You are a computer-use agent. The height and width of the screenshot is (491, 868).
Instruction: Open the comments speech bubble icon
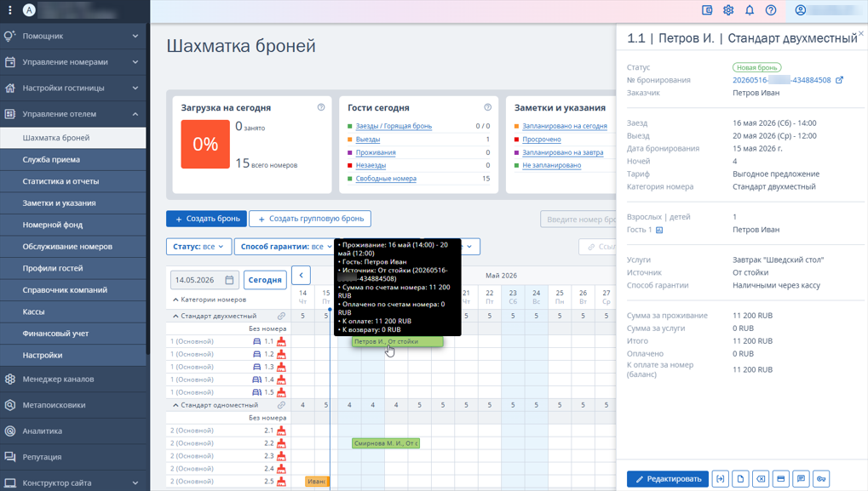(801, 479)
